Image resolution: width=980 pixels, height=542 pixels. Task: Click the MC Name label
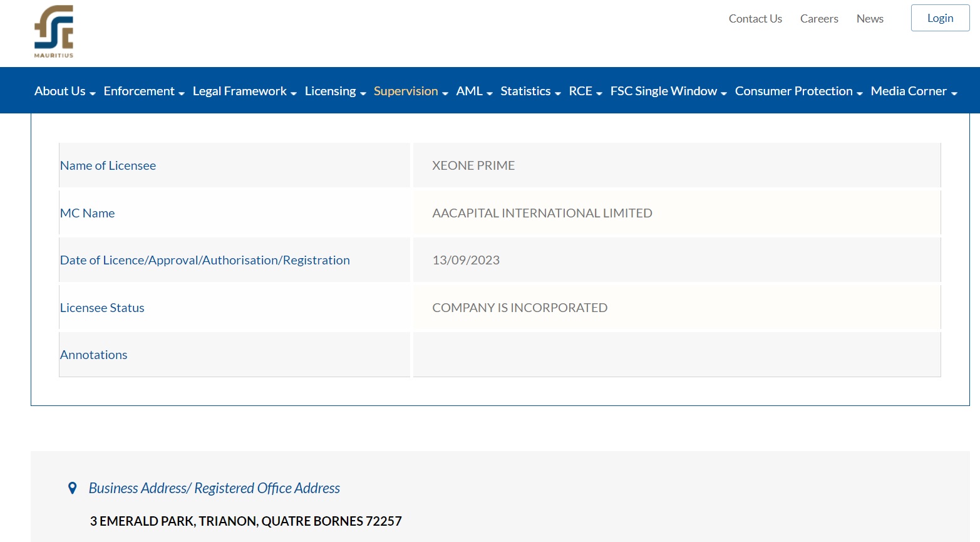point(88,213)
